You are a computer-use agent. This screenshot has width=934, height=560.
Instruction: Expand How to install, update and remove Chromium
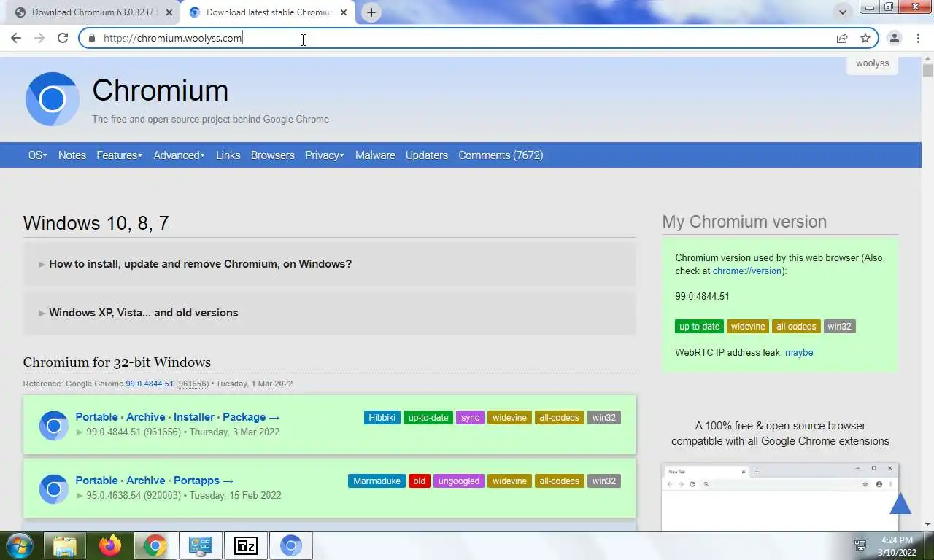329,264
